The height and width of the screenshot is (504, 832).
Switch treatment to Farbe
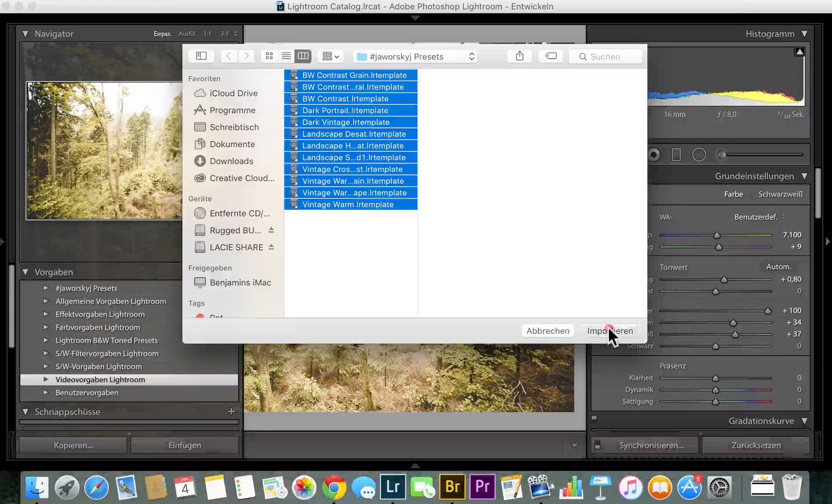(734, 194)
